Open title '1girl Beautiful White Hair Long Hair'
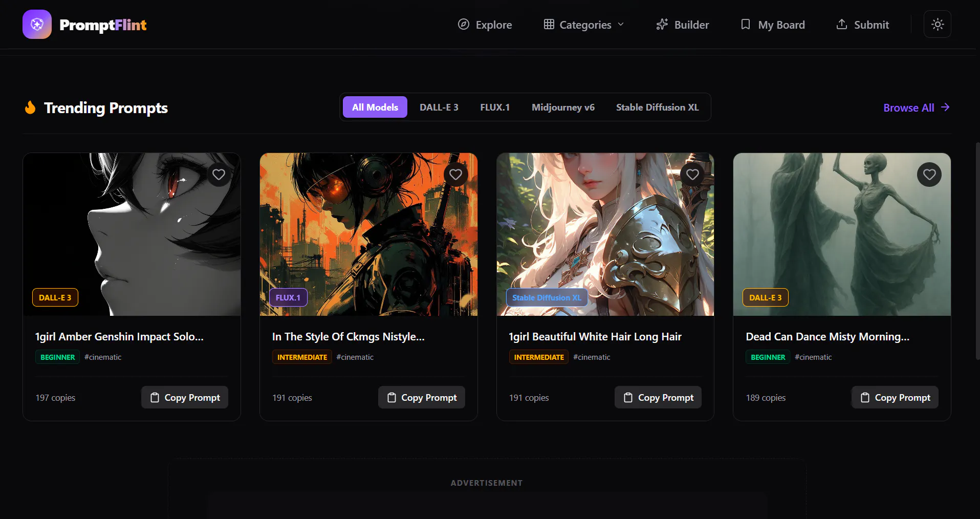Image resolution: width=980 pixels, height=519 pixels. 595,337
